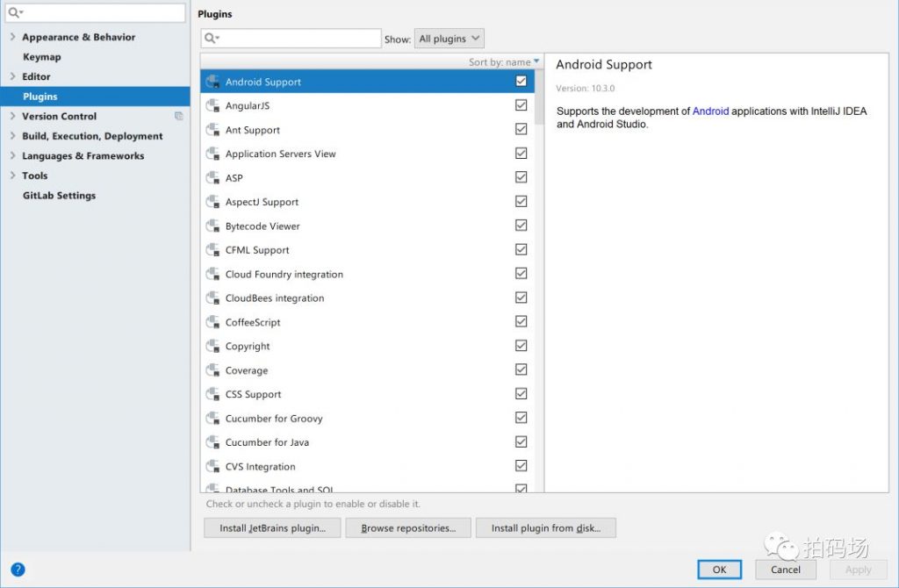Click the CFML Support plugin icon
Screen dimensions: 899x588
[x=212, y=250]
